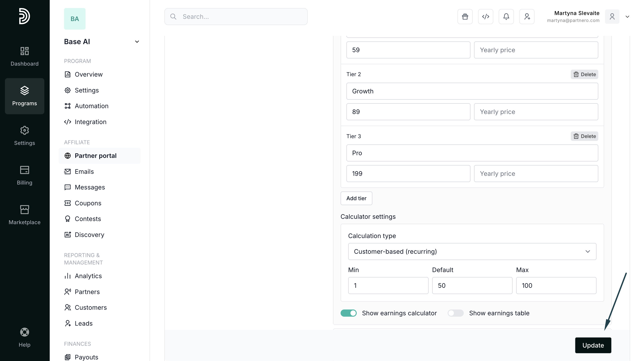Click the gift box icon in header
This screenshot has width=644, height=361.
click(x=465, y=17)
